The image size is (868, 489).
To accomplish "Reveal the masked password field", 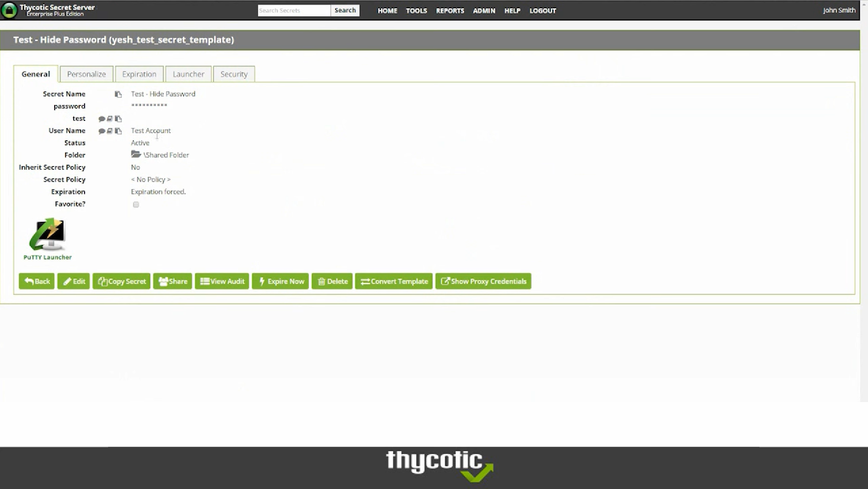I will click(149, 105).
